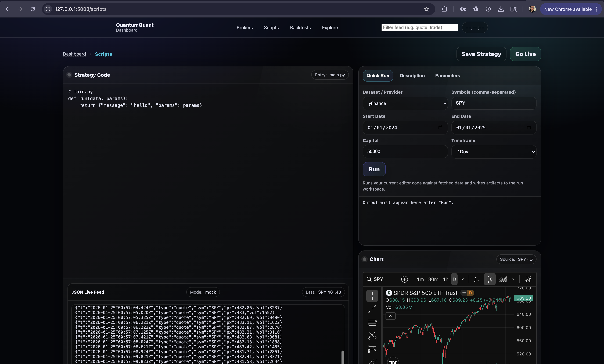Expand the Timeframe 1Day dropdown
Screen dimensions: 604x364
(493, 152)
